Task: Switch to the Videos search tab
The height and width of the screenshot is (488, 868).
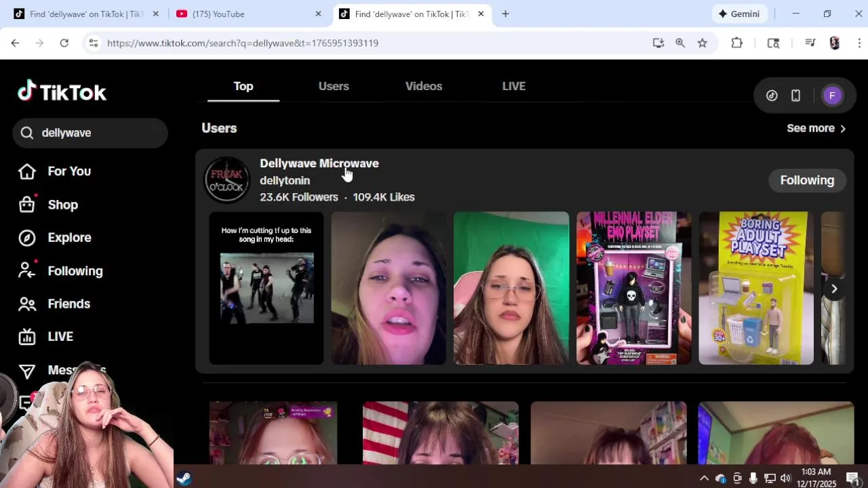Action: pyautogui.click(x=424, y=86)
